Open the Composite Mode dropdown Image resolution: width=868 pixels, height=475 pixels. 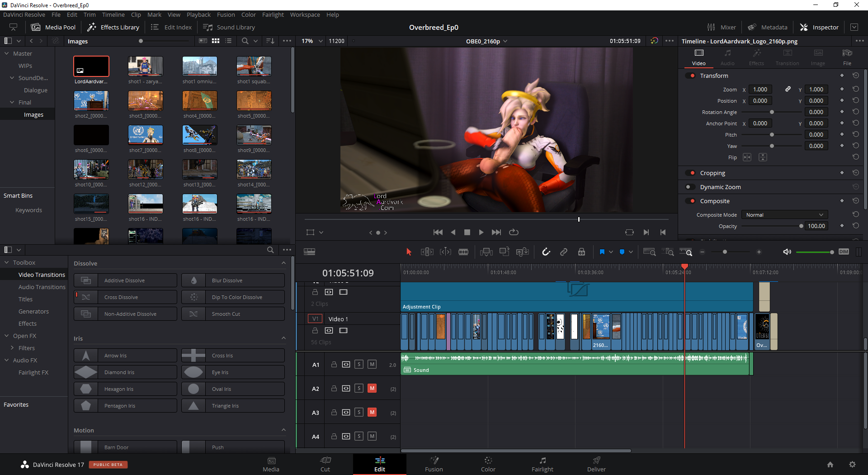[785, 215]
